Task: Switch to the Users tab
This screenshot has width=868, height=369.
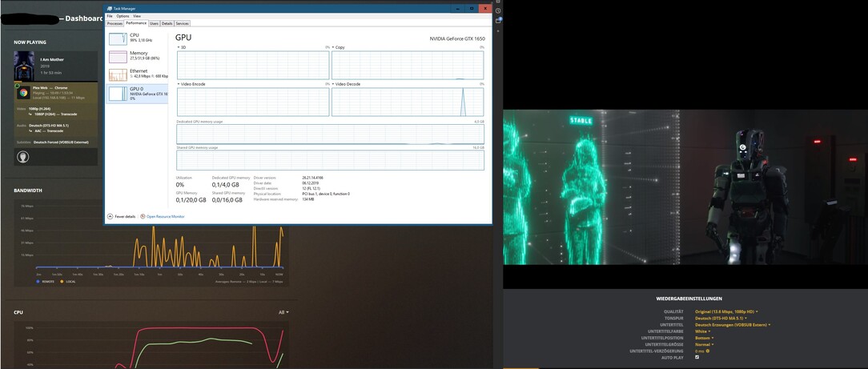Action: click(x=154, y=24)
